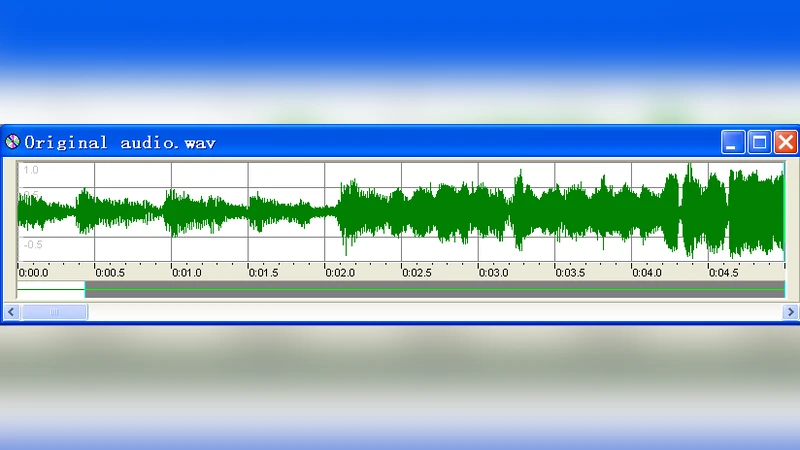The width and height of the screenshot is (800, 450).
Task: Click the gray section of overview bar
Action: point(430,290)
